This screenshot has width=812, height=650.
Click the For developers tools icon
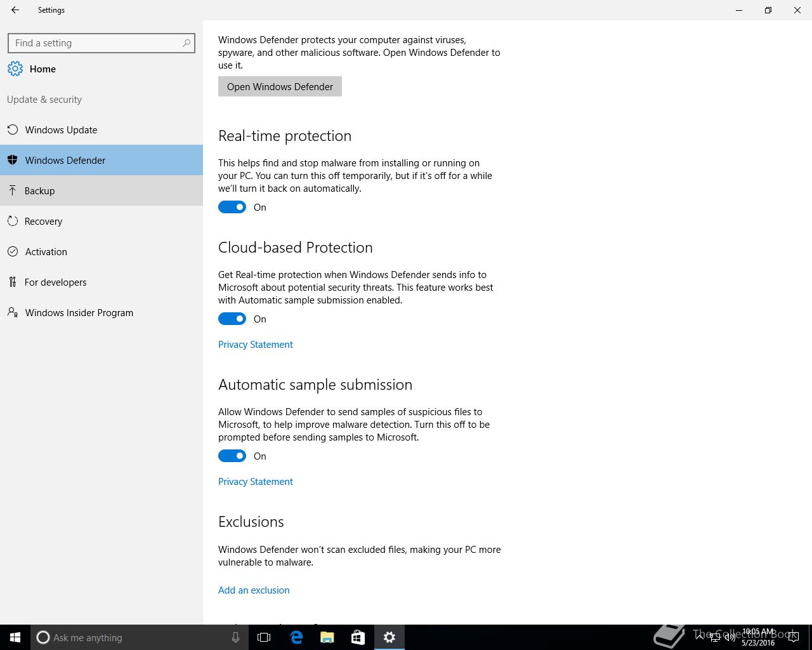13,282
